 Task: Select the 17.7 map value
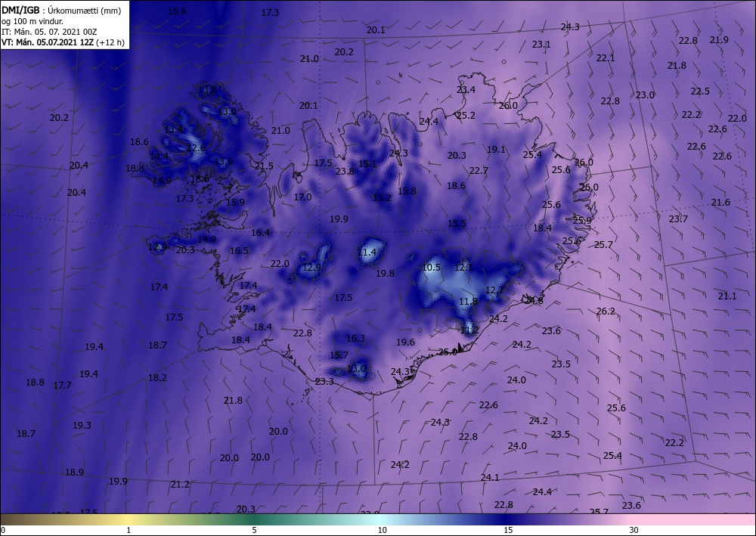[62, 385]
